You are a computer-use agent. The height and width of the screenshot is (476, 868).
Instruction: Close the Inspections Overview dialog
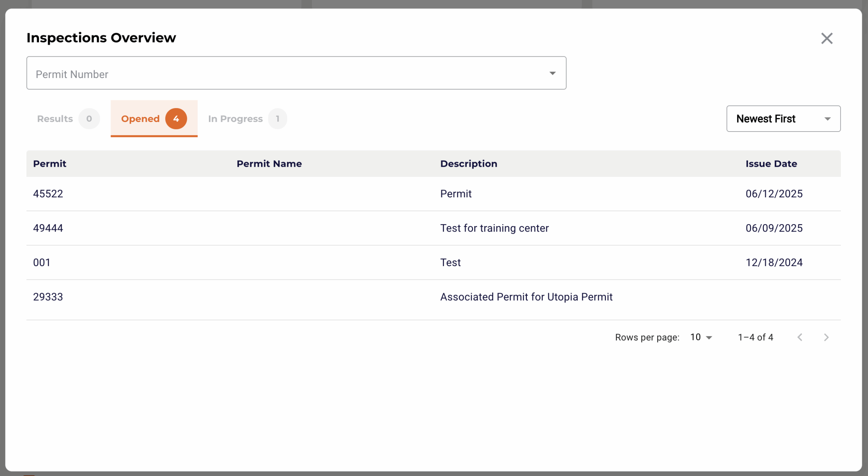click(x=827, y=38)
